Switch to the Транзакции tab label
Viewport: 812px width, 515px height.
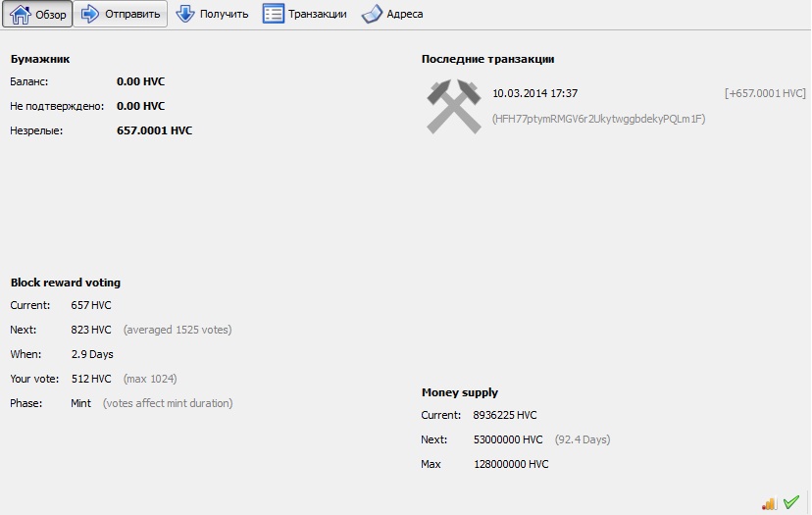(x=318, y=14)
